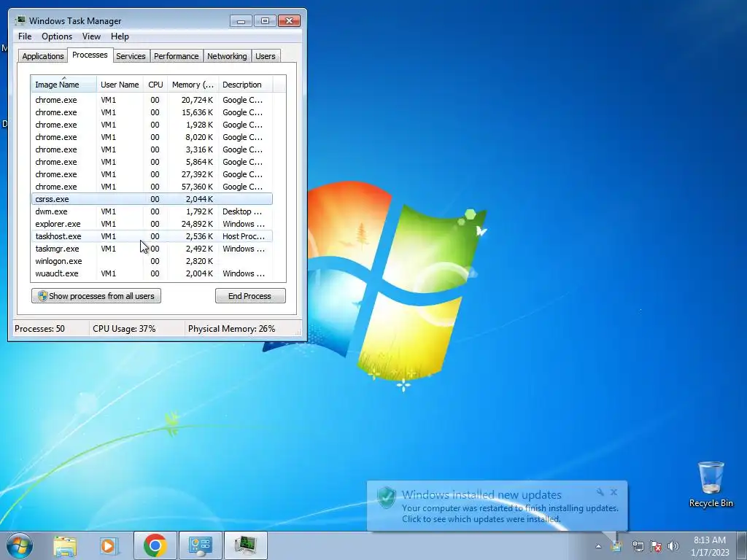747x560 pixels.
Task: Select the csrss.exe process row
Action: 152,199
